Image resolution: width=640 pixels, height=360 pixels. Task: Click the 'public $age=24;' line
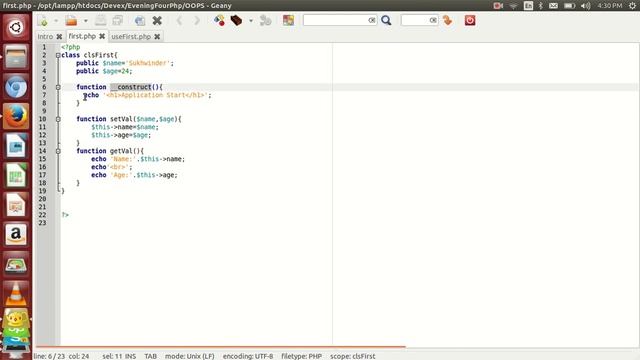click(x=104, y=71)
